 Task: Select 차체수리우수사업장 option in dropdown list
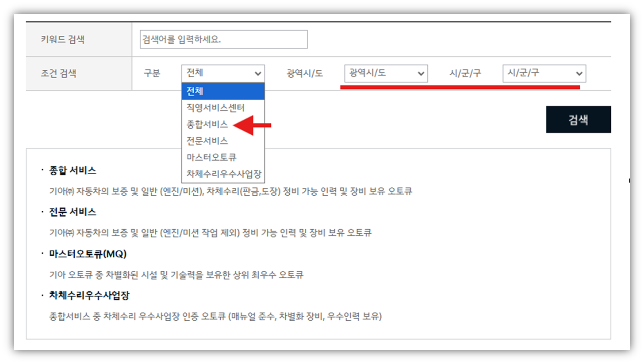pos(223,174)
